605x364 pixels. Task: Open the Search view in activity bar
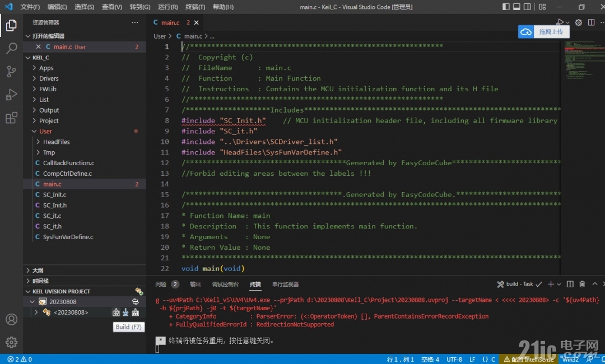[x=11, y=49]
